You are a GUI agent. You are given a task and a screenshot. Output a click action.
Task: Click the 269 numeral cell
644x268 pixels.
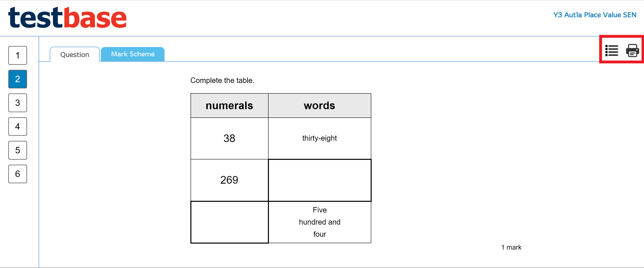229,180
